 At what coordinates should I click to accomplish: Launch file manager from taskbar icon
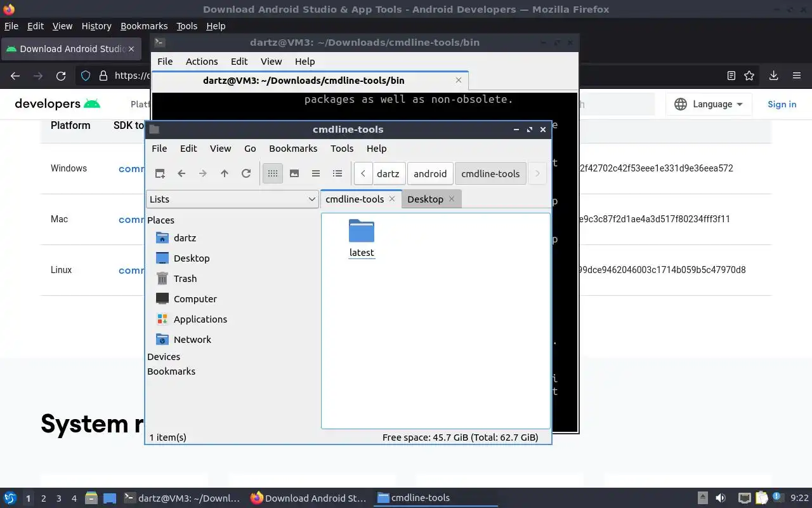[x=91, y=498]
